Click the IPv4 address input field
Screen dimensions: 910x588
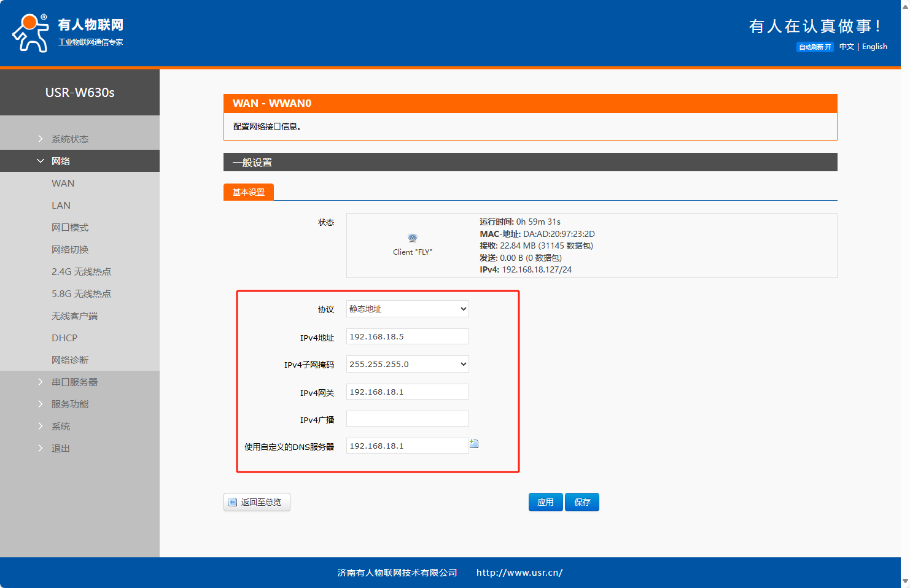click(x=407, y=336)
